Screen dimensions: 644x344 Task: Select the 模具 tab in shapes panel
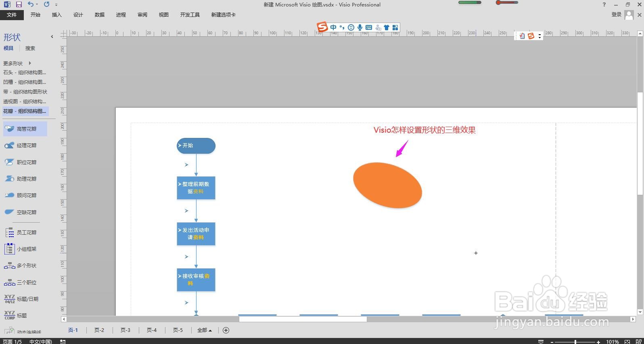(8, 48)
